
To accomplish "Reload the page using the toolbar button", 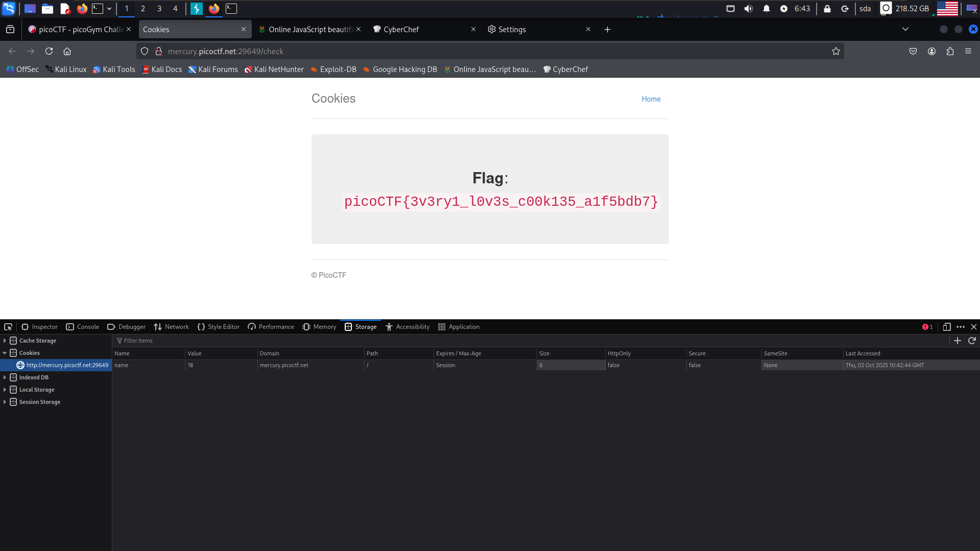I will coord(49,51).
